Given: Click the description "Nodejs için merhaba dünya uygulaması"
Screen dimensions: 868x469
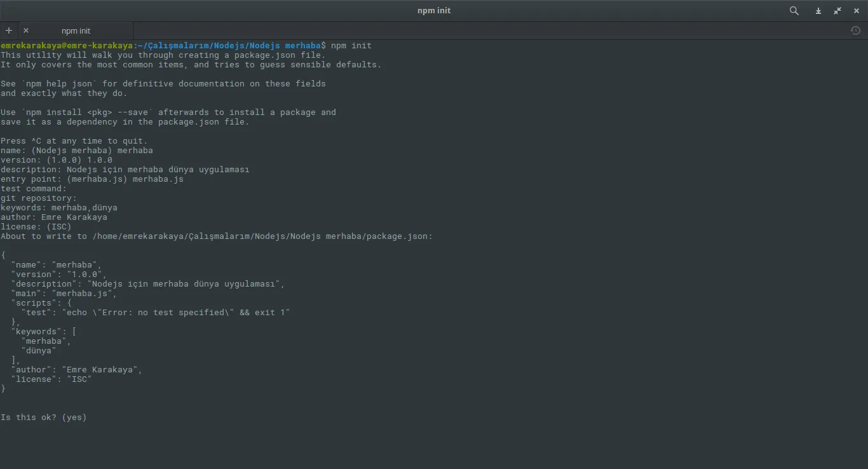Looking at the screenshot, I should 156,169.
